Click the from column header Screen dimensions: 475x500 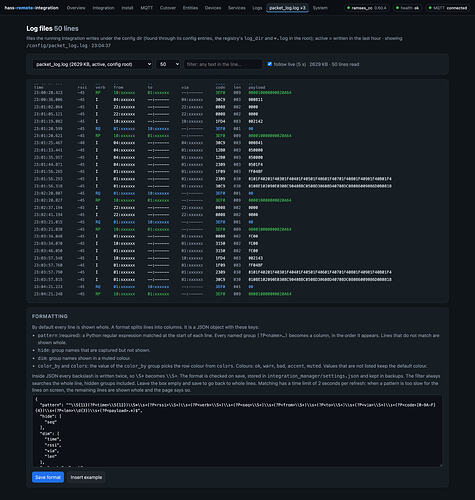tap(118, 87)
